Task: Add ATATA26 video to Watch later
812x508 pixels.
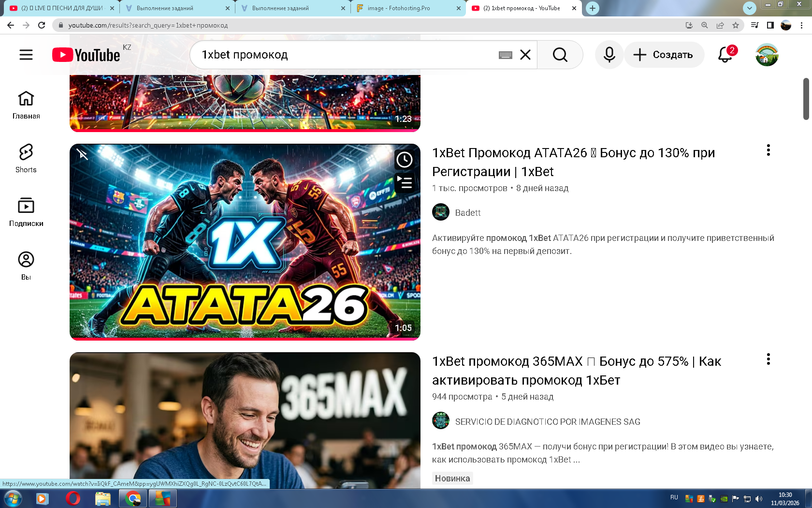Action: 405,159
